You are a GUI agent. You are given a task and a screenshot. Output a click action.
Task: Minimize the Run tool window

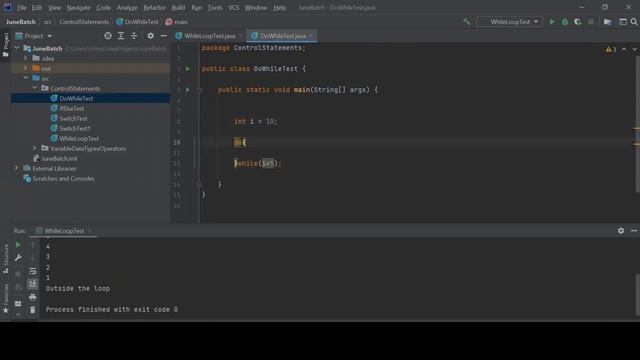click(x=634, y=231)
